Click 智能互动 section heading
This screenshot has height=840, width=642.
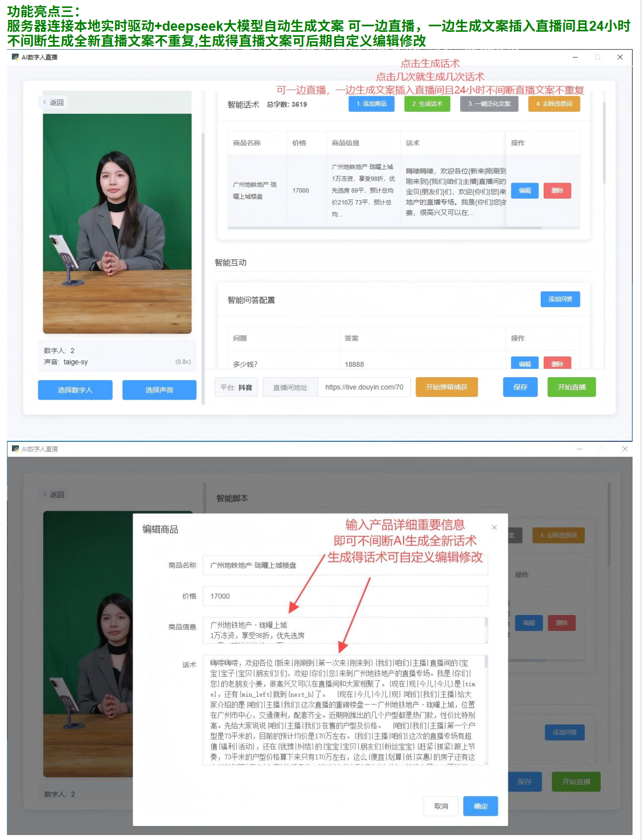[230, 262]
